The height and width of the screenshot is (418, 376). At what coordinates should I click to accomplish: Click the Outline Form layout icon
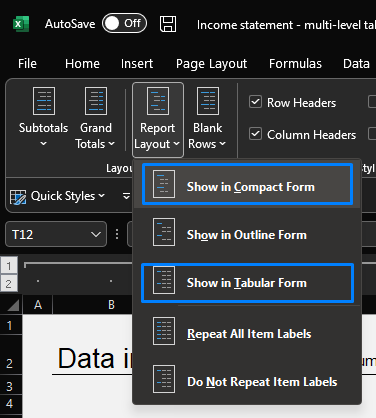click(x=164, y=232)
